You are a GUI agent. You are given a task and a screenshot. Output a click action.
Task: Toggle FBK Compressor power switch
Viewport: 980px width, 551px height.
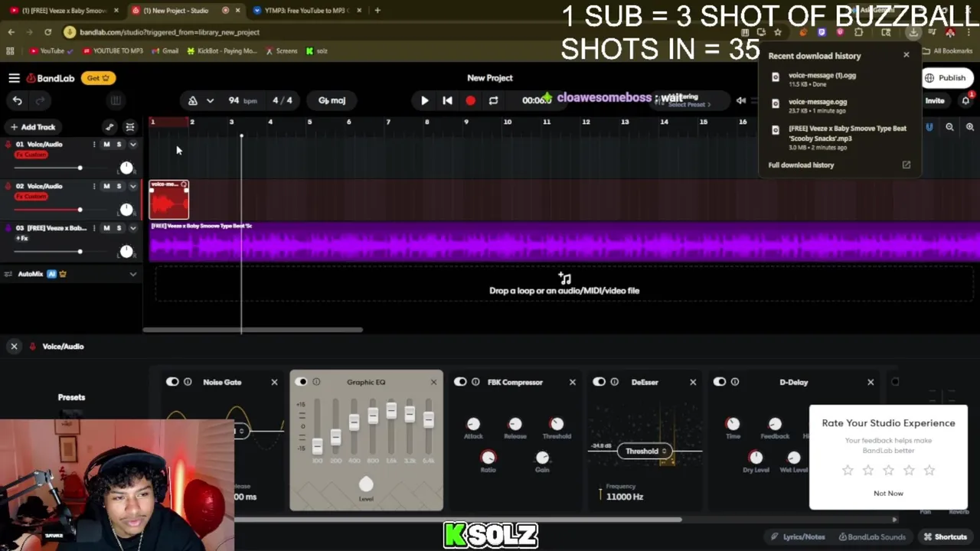click(x=460, y=382)
